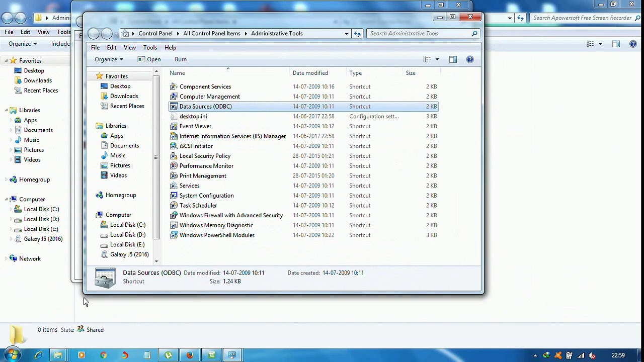Open the View menu in Administrative Tools
This screenshot has width=644, height=362.
(130, 48)
